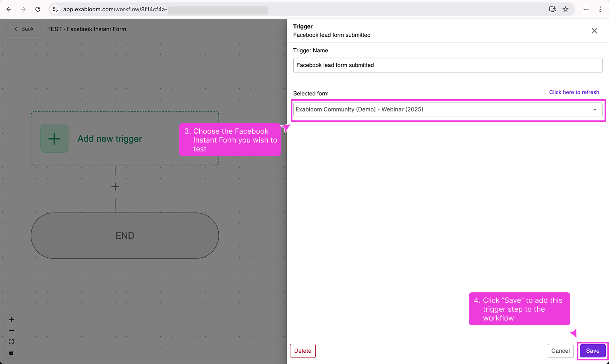Viewport: 609px width, 364px height.
Task: Reload the Exabloom workflow page
Action: (38, 9)
